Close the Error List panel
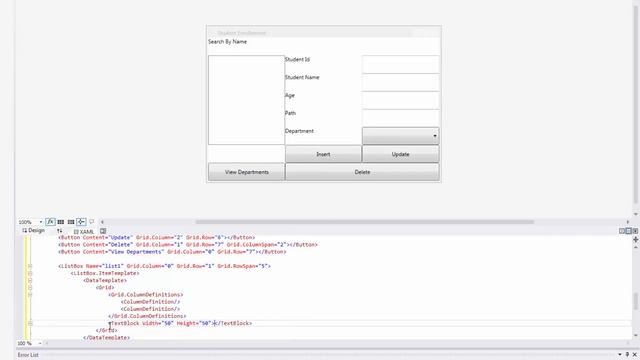Screen dimensions: 640x360 (x=635, y=355)
